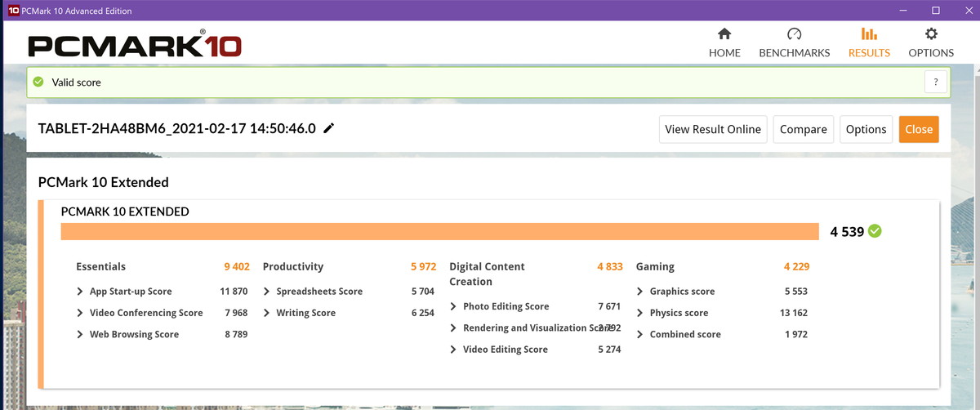The height and width of the screenshot is (410, 980).
Task: Click the result Options button
Action: (866, 129)
